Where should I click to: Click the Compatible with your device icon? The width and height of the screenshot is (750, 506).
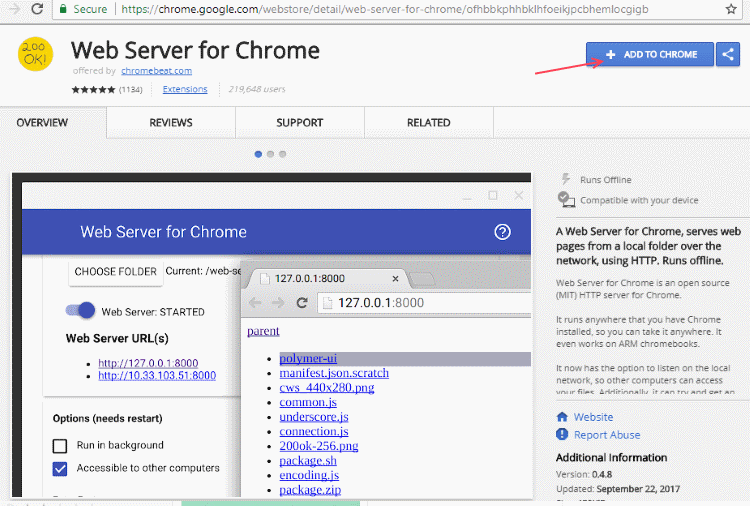coord(566,199)
